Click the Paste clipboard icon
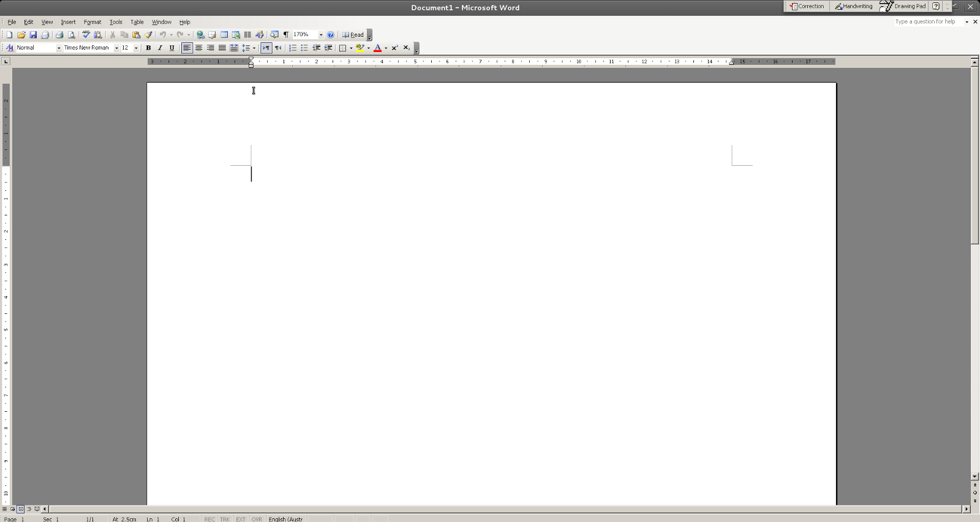This screenshot has height=522, width=980. tap(136, 35)
